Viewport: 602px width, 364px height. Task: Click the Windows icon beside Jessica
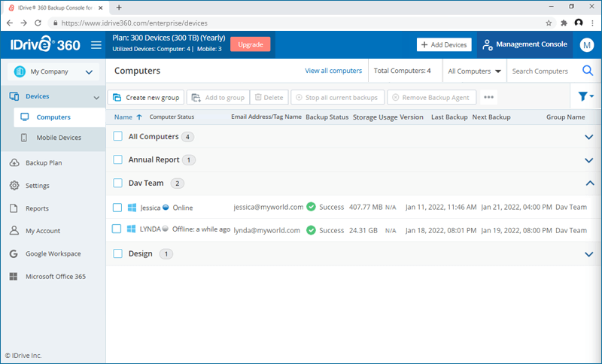(x=132, y=208)
